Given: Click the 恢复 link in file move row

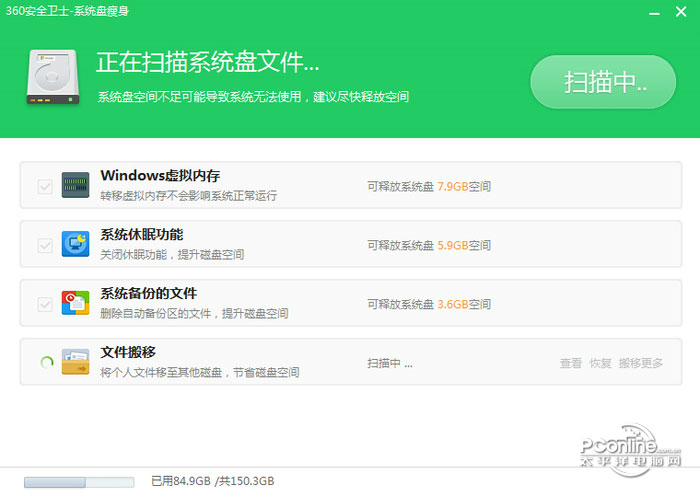Looking at the screenshot, I should pyautogui.click(x=600, y=363).
